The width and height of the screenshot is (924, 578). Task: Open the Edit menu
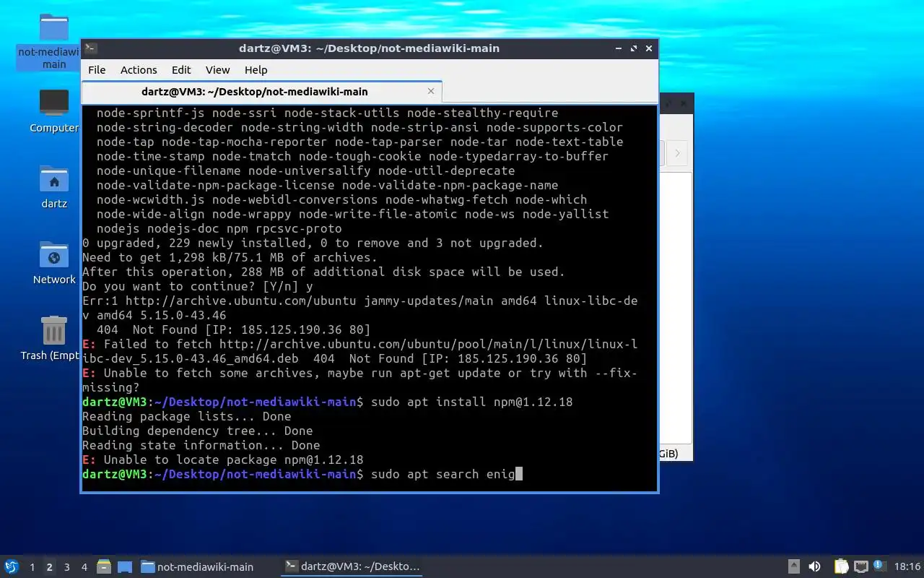(x=181, y=70)
